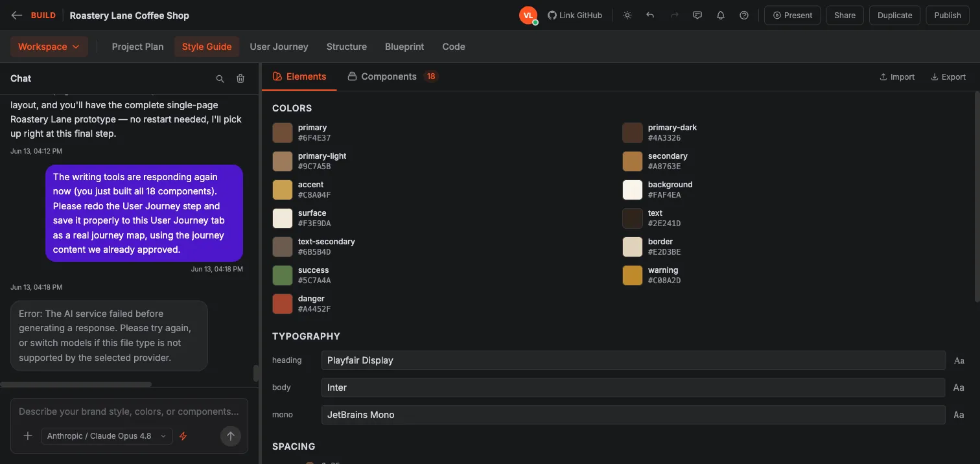Click the Aa preview icon for heading font
980x464 pixels.
click(x=959, y=360)
